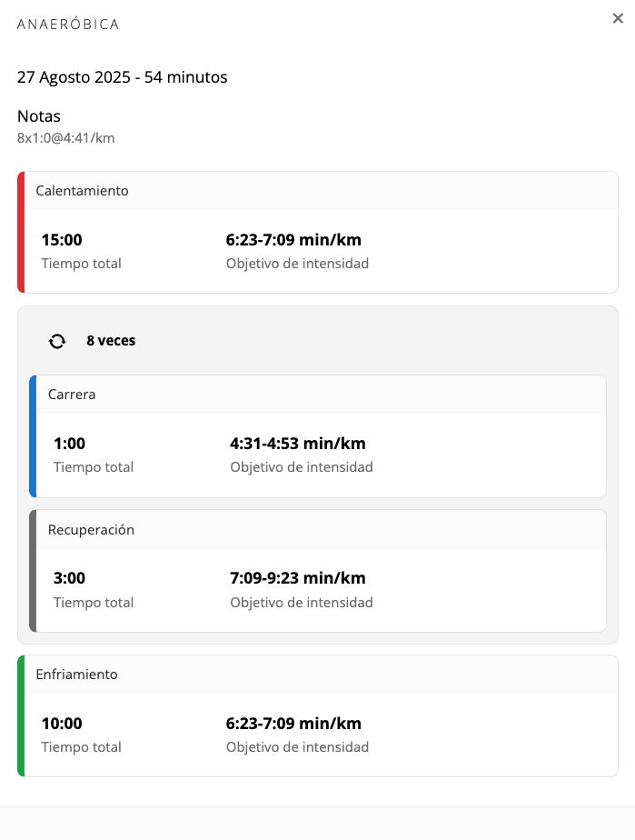
Task: Click the Carrera step header
Action: pos(72,395)
